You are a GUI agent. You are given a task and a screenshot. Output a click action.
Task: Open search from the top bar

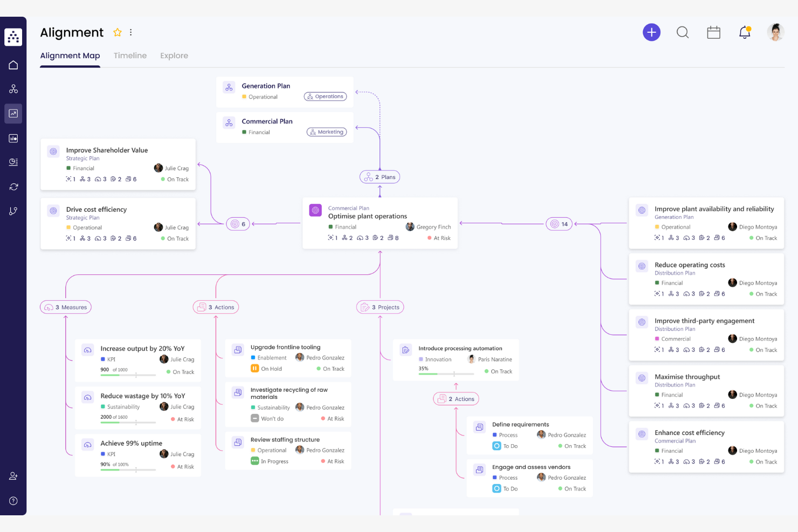[x=683, y=32]
